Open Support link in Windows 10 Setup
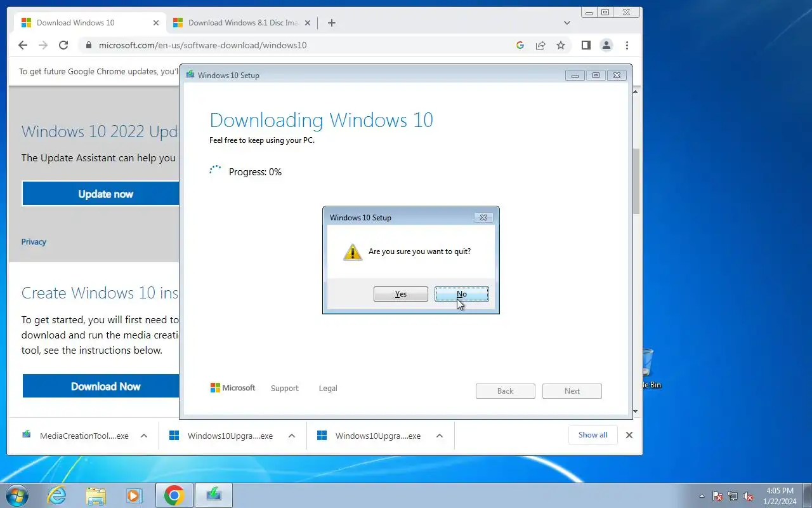This screenshot has width=812, height=508. (x=284, y=388)
